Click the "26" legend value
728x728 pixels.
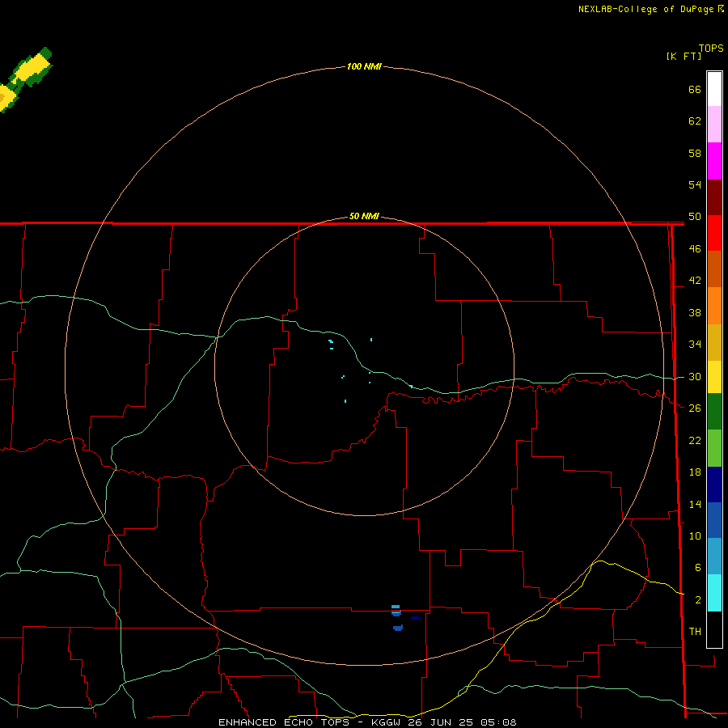[695, 408]
